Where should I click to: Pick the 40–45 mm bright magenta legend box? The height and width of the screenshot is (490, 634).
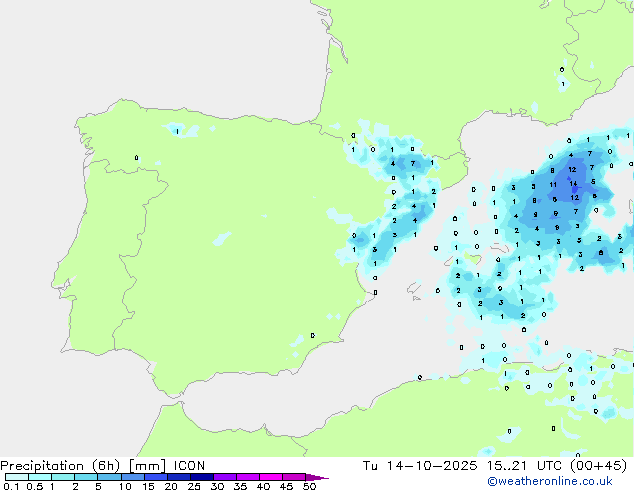[271, 477]
